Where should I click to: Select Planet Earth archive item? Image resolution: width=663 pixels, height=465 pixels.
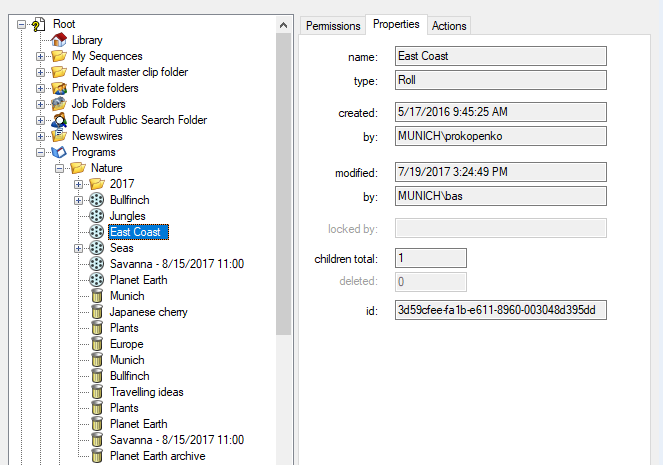157,456
